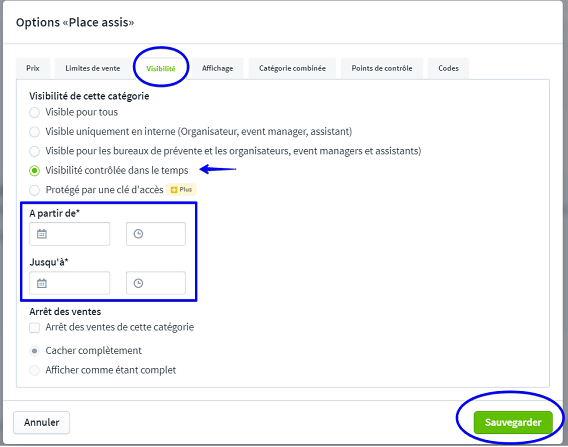Select 'Visible uniquement en interne' option
The image size is (568, 447).
pos(34,131)
